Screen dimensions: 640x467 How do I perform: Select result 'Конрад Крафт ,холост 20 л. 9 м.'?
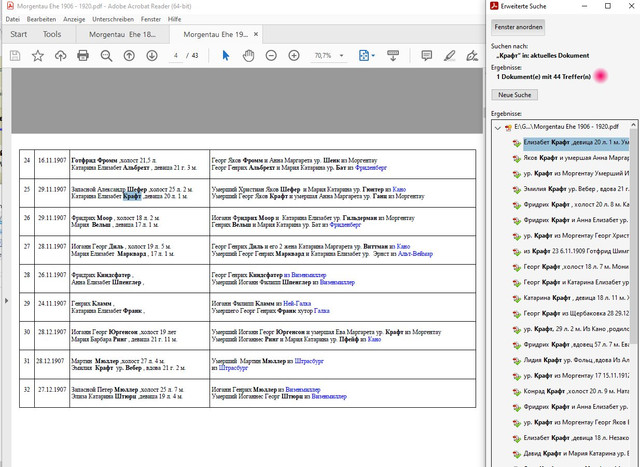click(576, 391)
